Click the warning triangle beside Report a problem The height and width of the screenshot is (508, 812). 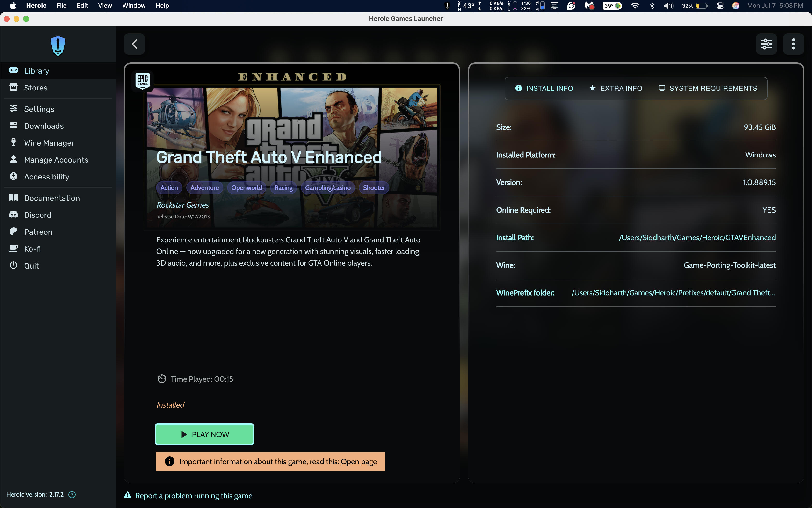coord(128,495)
